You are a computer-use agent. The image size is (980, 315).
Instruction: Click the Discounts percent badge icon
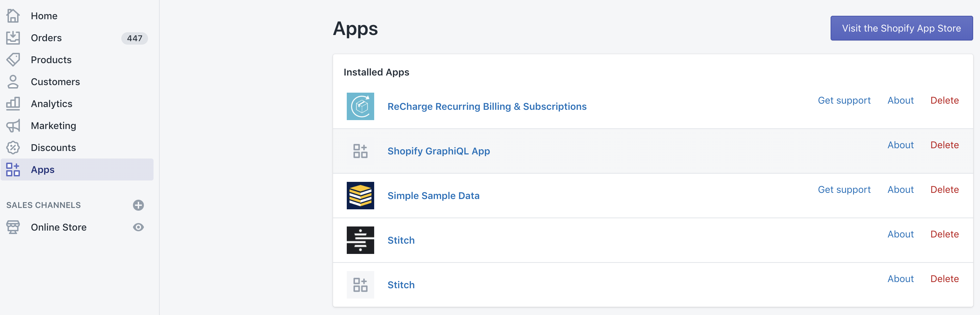click(x=13, y=148)
